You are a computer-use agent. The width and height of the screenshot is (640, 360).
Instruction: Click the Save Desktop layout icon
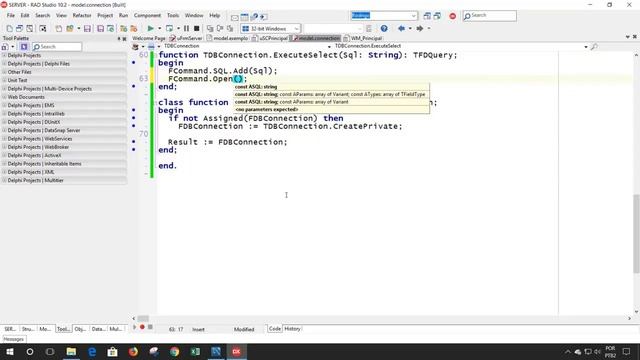[427, 16]
